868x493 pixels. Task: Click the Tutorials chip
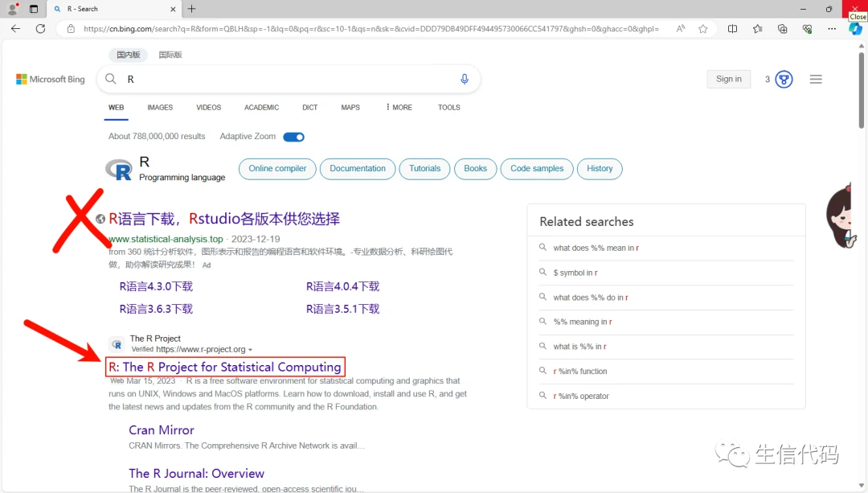[x=424, y=168]
